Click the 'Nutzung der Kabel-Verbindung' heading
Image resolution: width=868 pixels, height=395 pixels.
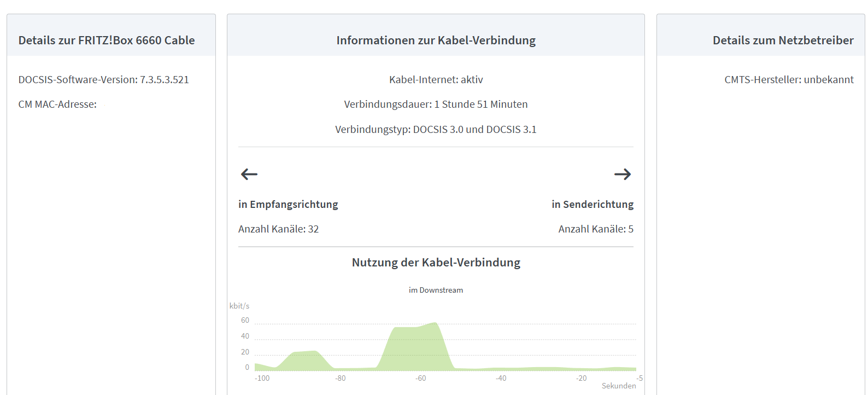tap(436, 263)
